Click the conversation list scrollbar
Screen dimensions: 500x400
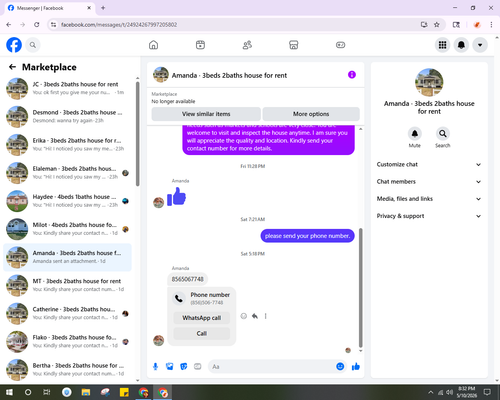point(137,133)
